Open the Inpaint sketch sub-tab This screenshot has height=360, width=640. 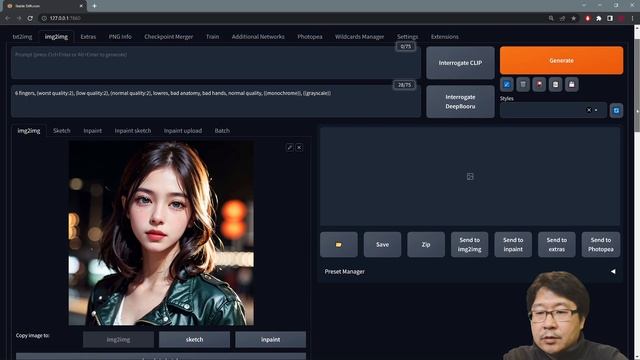tap(133, 131)
